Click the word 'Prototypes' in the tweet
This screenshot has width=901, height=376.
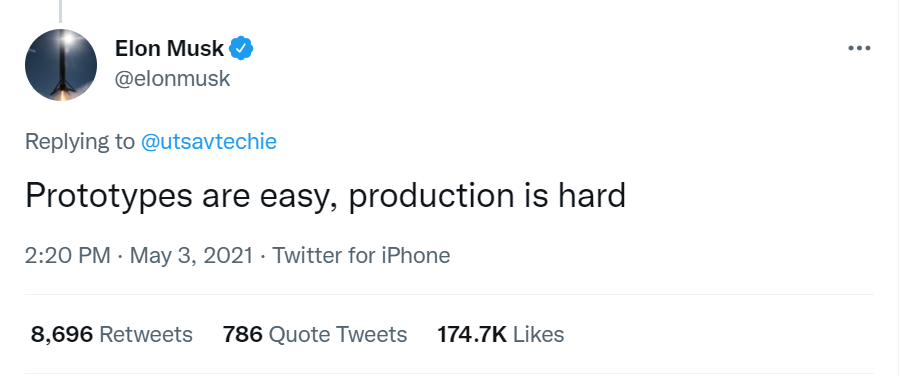109,197
